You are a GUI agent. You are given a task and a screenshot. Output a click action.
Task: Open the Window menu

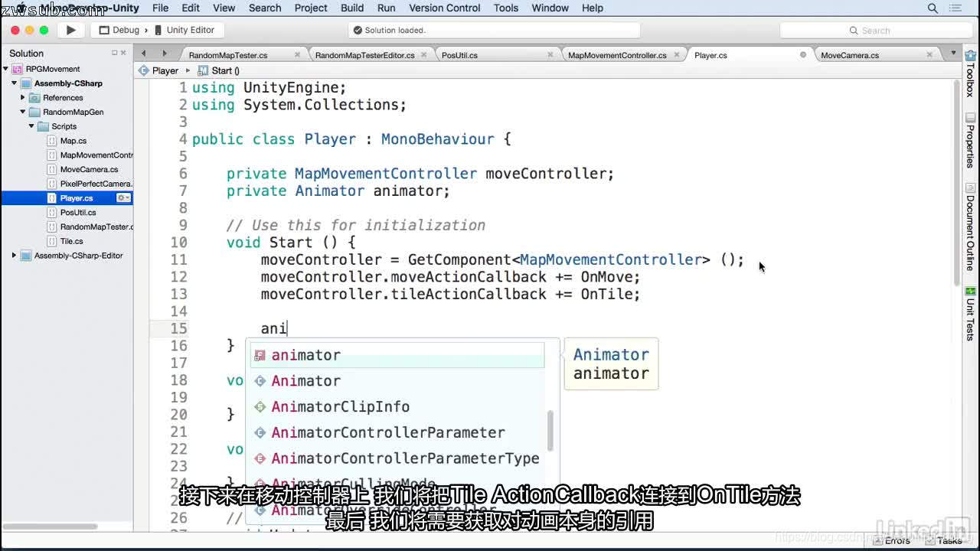click(550, 8)
